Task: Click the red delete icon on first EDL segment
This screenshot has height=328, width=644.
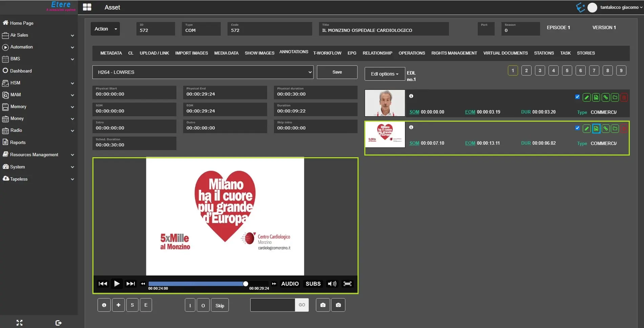Action: 624,98
